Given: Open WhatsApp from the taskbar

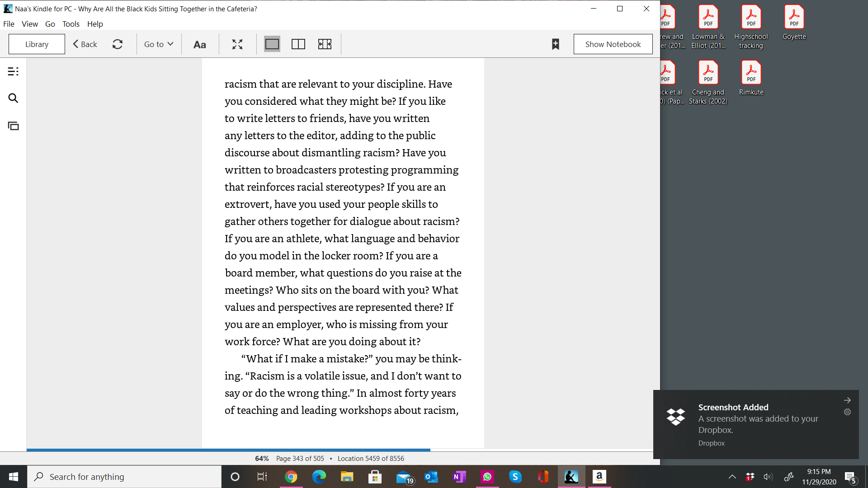Looking at the screenshot, I should (x=487, y=477).
